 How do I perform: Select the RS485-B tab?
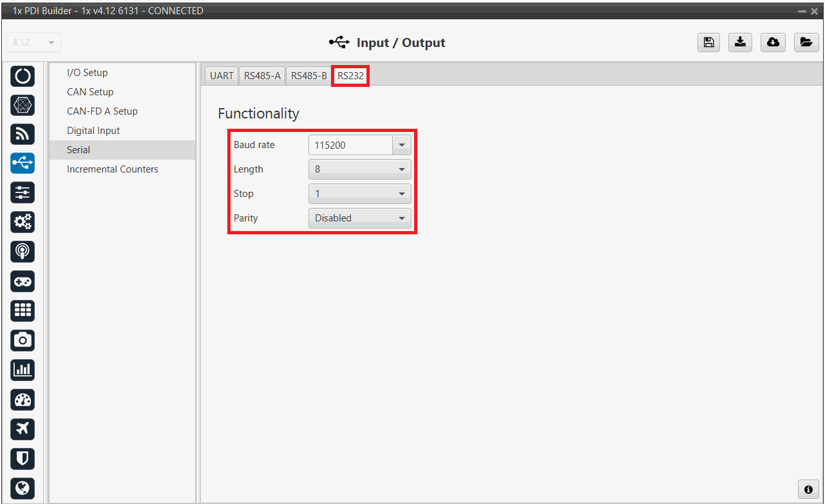click(x=308, y=76)
